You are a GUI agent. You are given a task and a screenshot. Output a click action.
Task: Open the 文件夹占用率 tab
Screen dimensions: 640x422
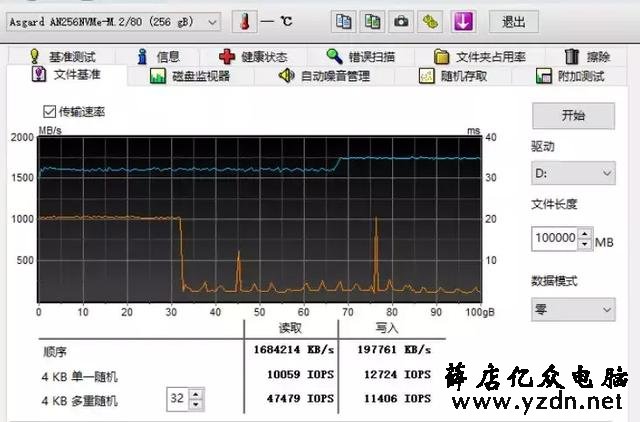(x=480, y=56)
